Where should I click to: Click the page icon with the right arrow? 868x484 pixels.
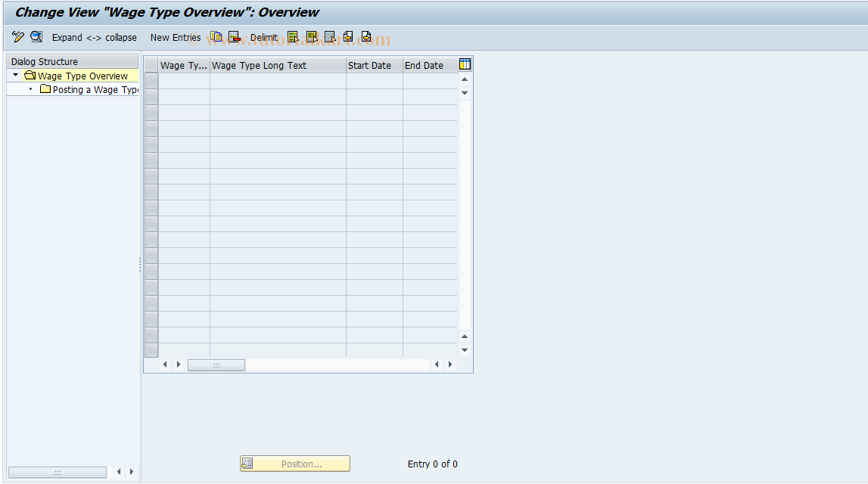[x=366, y=37]
